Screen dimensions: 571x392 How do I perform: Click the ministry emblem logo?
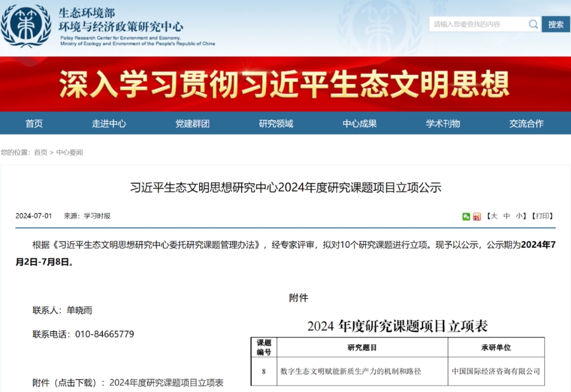pyautogui.click(x=26, y=26)
